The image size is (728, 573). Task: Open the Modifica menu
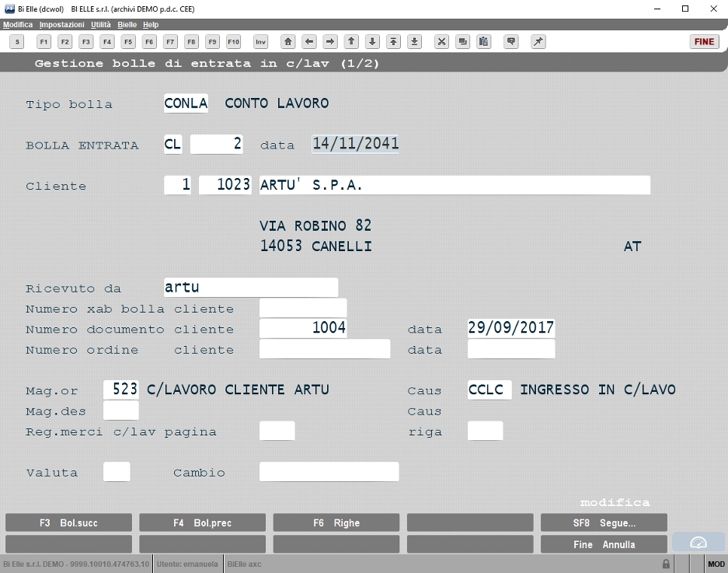coord(18,25)
